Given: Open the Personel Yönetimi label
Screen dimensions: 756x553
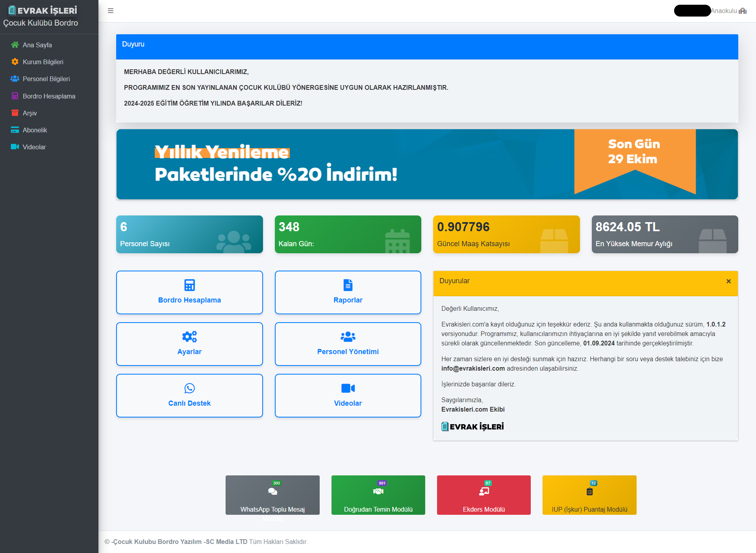Looking at the screenshot, I should tap(348, 352).
